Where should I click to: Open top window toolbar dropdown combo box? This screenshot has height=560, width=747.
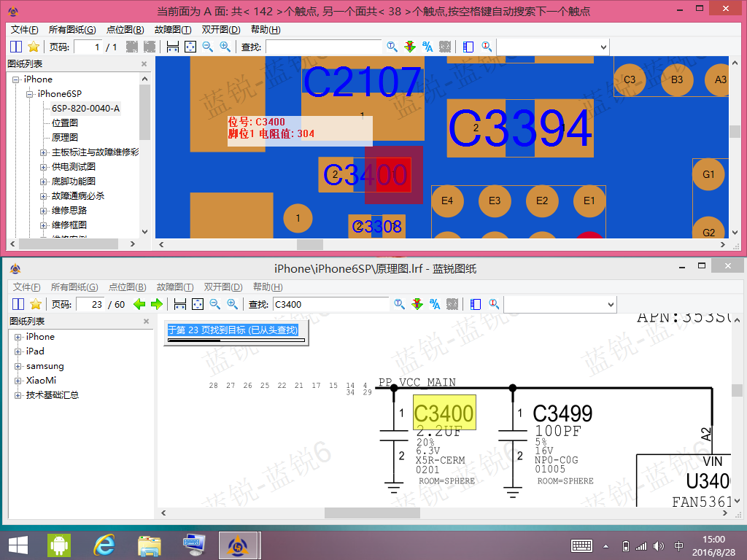pyautogui.click(x=553, y=47)
